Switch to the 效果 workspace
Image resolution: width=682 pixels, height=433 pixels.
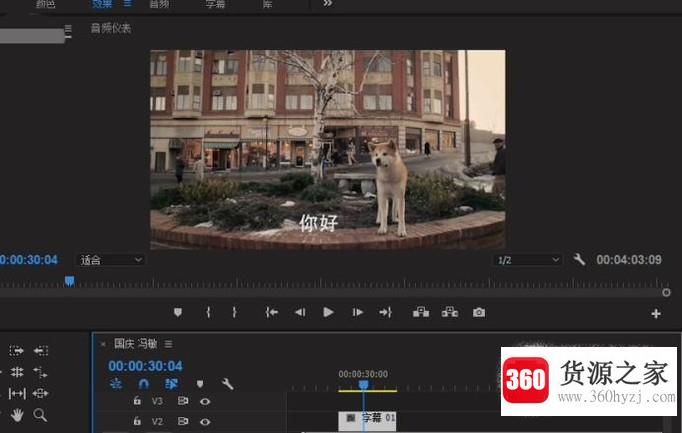102,4
